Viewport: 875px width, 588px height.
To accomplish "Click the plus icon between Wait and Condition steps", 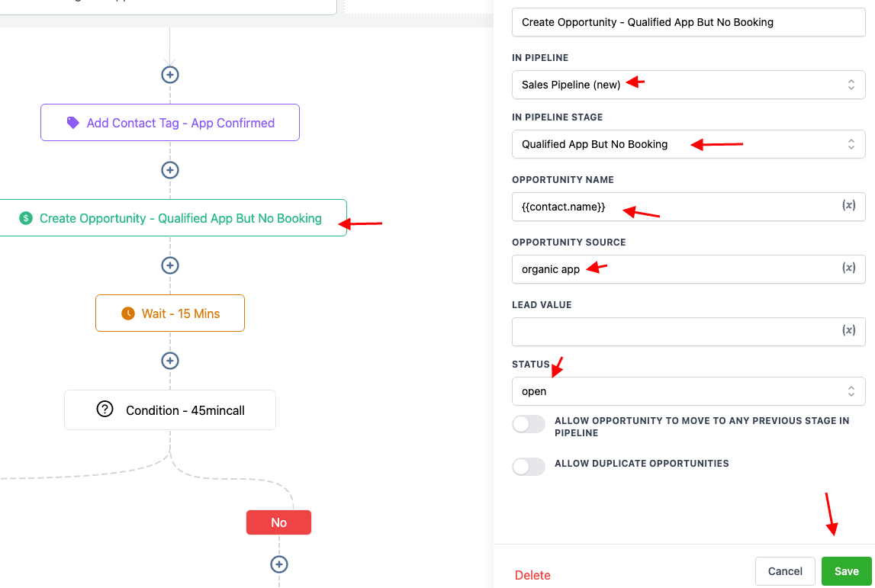I will tap(169, 360).
